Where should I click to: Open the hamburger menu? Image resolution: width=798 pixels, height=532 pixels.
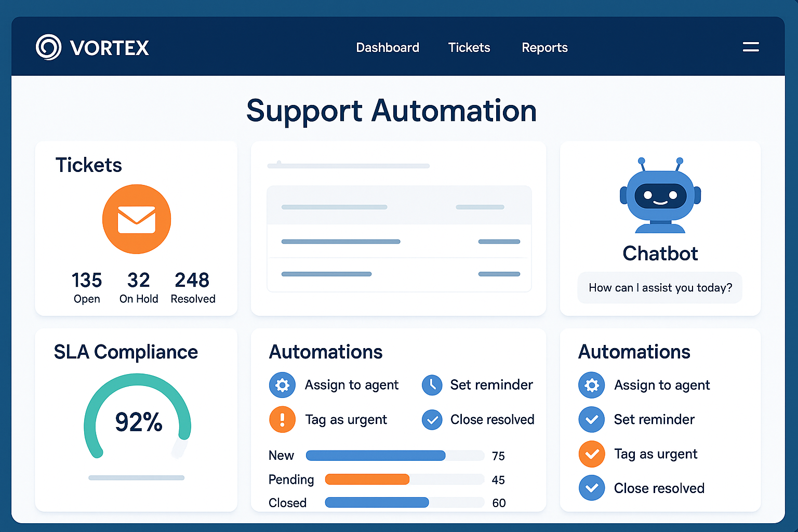(x=751, y=47)
